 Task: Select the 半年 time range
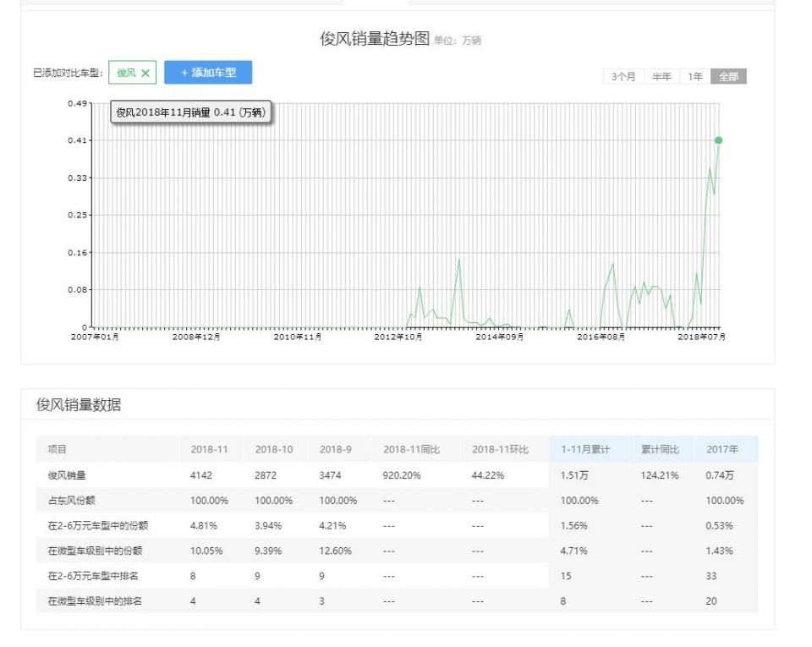pyautogui.click(x=661, y=77)
